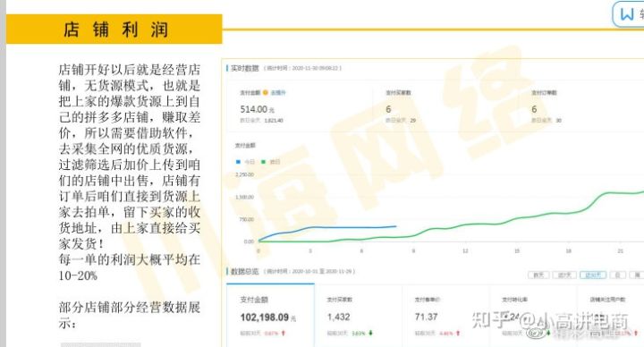Select the 昨天 date range button

[538, 275]
